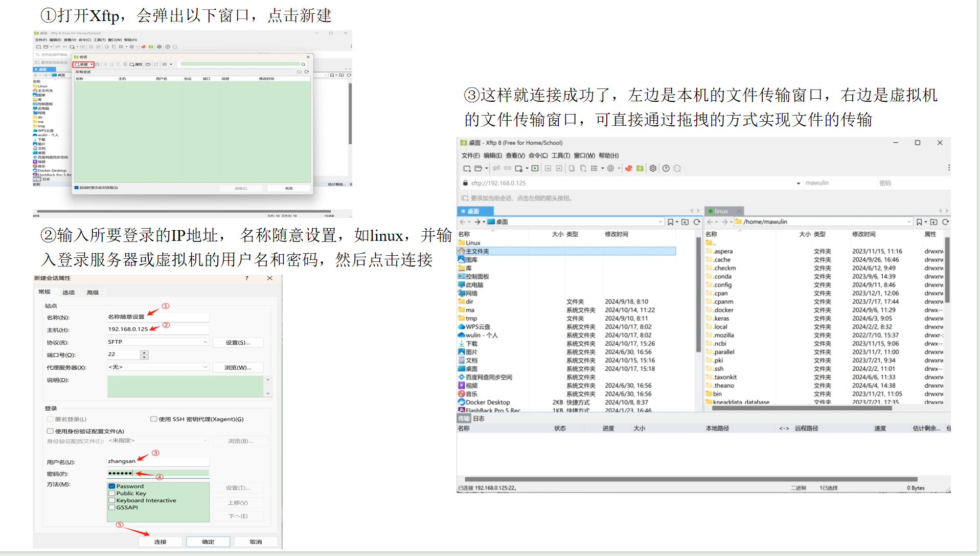Toggle 启动时显示此对话框(S) checkbox

point(77,188)
